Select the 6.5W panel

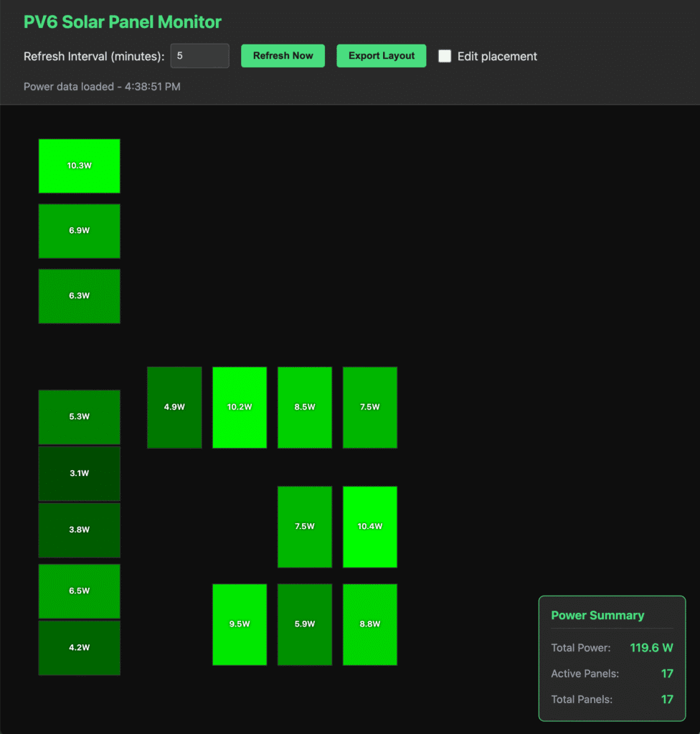pos(79,590)
